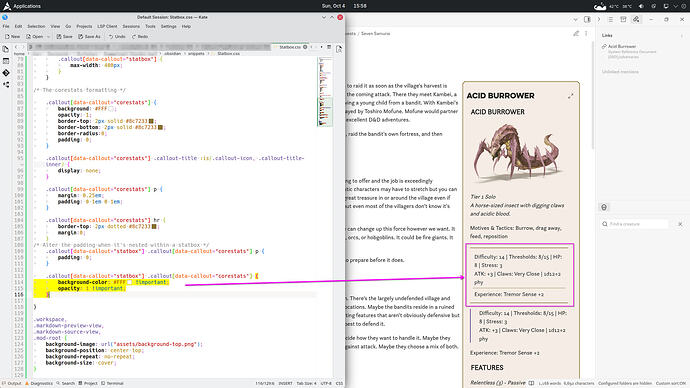Open the CSS syntax mode selector
Viewport: 690px width, 388px height.
[x=339, y=384]
